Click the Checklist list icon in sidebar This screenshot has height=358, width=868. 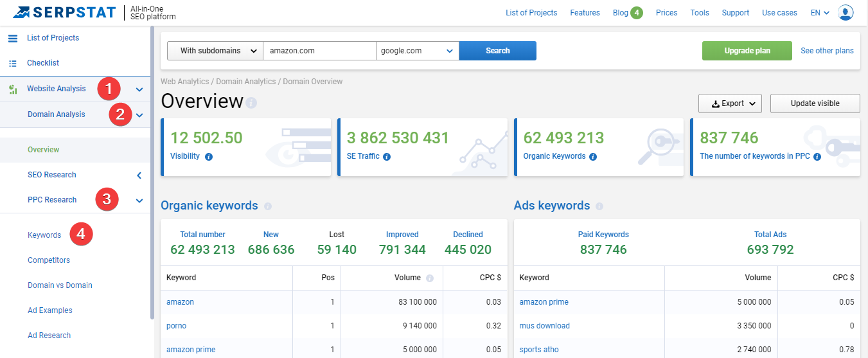[13, 63]
